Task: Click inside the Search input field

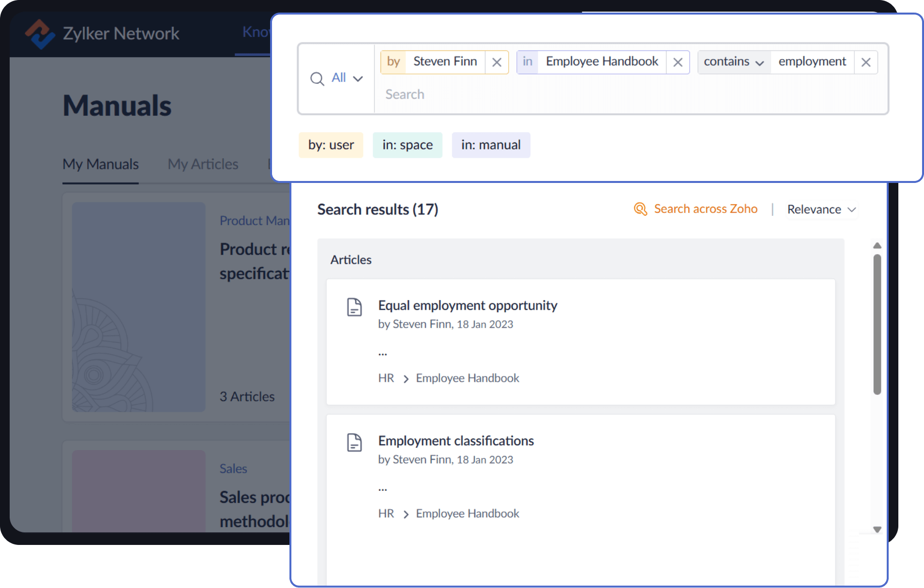Action: [484, 94]
